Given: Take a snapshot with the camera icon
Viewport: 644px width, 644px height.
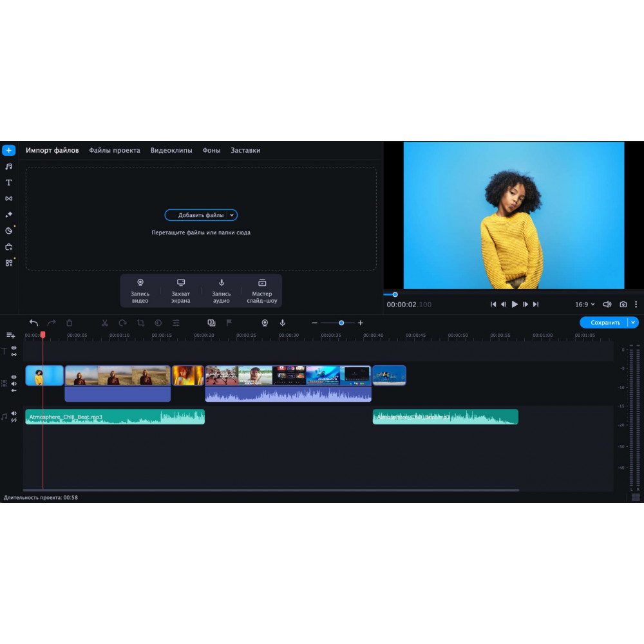Looking at the screenshot, I should [623, 305].
